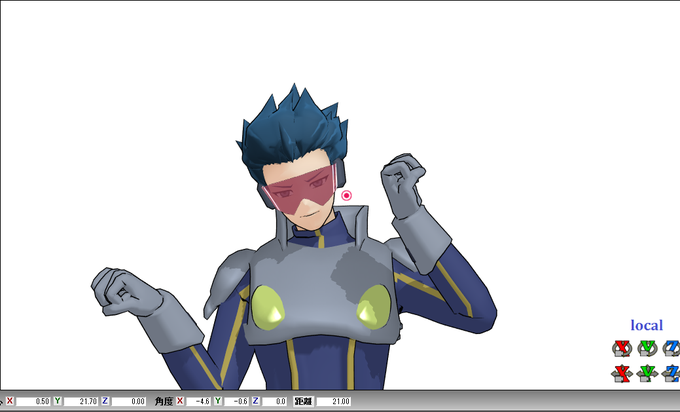
Task: Click the green Y angle button
Action: (218, 401)
